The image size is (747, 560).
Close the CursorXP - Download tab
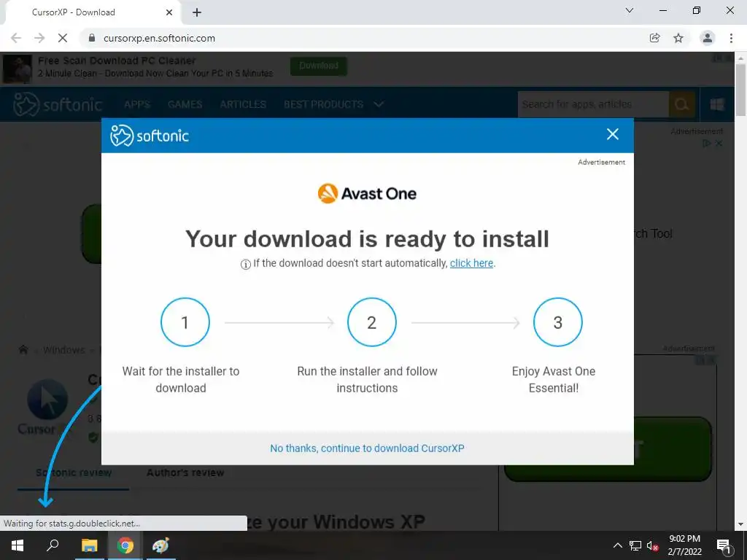tap(169, 12)
